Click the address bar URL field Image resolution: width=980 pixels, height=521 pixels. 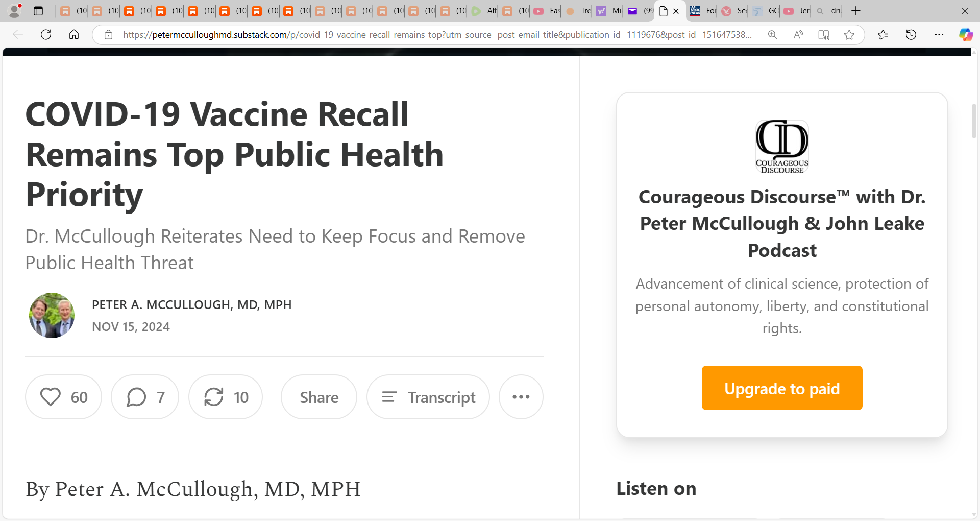437,35
